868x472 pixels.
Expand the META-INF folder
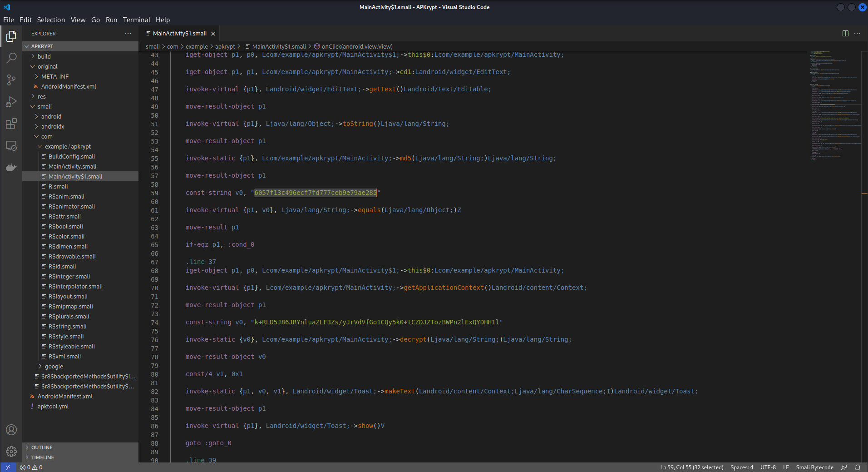[x=80, y=76]
